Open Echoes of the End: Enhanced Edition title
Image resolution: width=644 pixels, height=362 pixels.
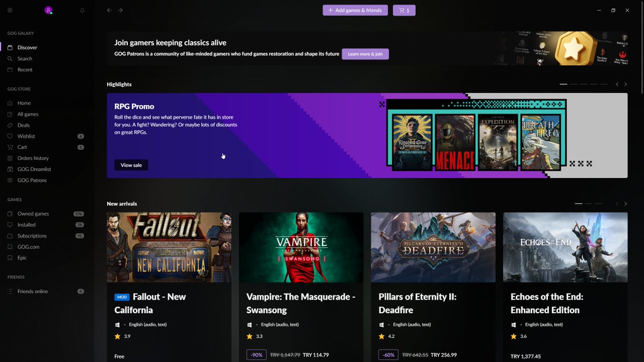tap(547, 303)
